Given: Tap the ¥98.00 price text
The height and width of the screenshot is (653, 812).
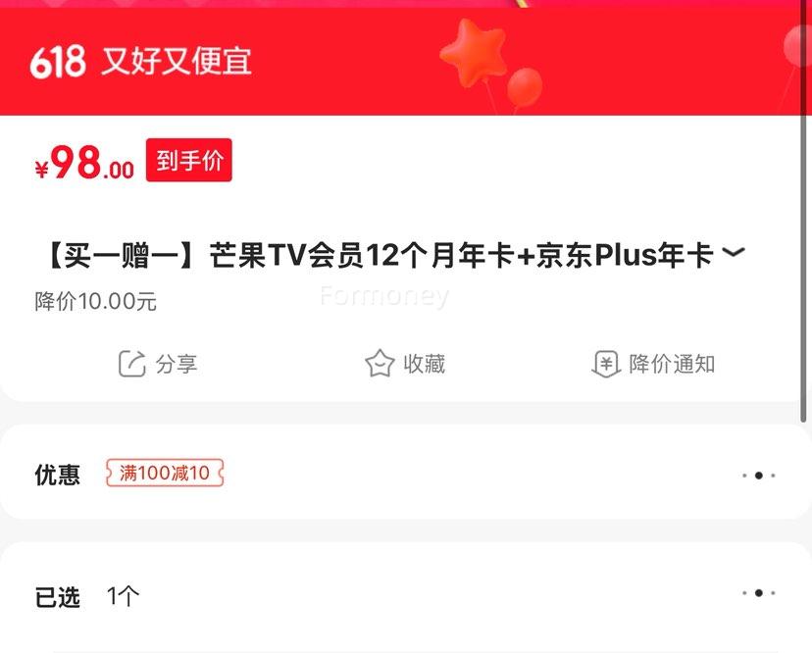Looking at the screenshot, I should [84, 163].
